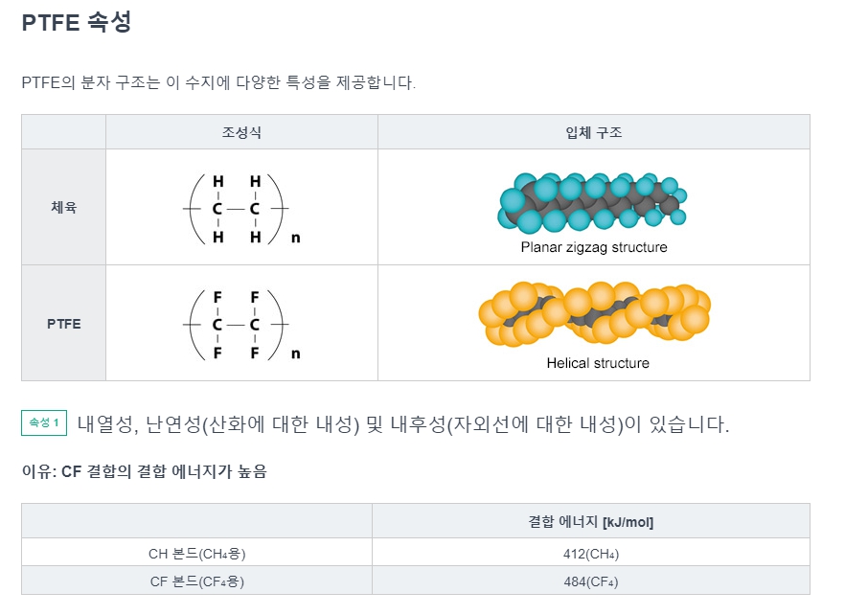Select the "조성식" column header
The image size is (868, 615).
pos(241,132)
